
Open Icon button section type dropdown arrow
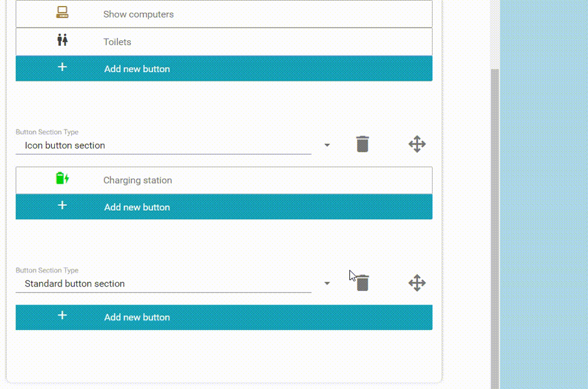[x=327, y=145]
